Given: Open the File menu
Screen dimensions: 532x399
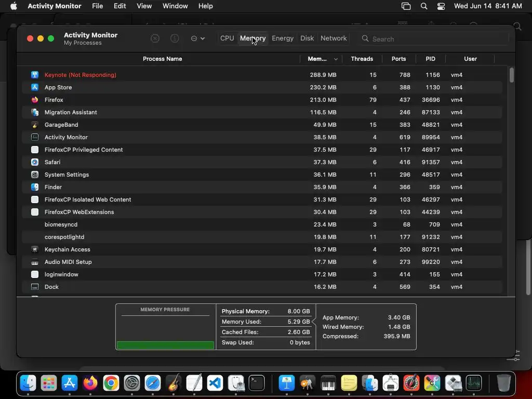Looking at the screenshot, I should point(97,6).
